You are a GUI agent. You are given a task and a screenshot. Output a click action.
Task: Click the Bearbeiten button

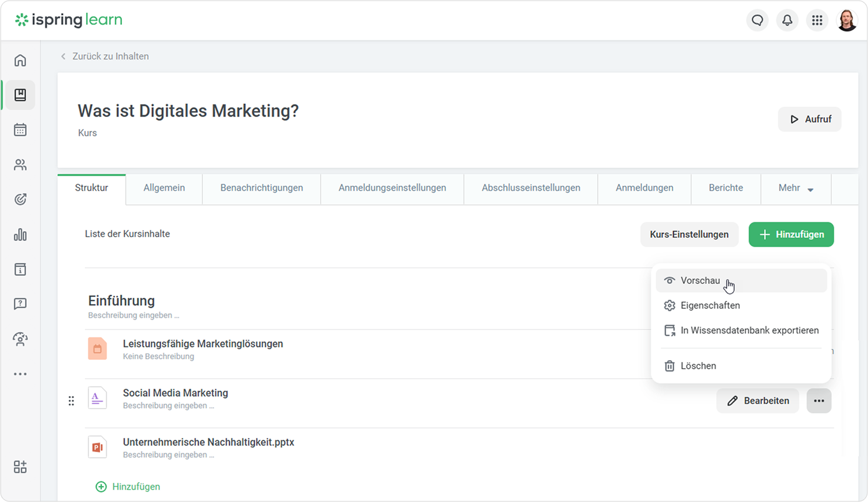757,400
